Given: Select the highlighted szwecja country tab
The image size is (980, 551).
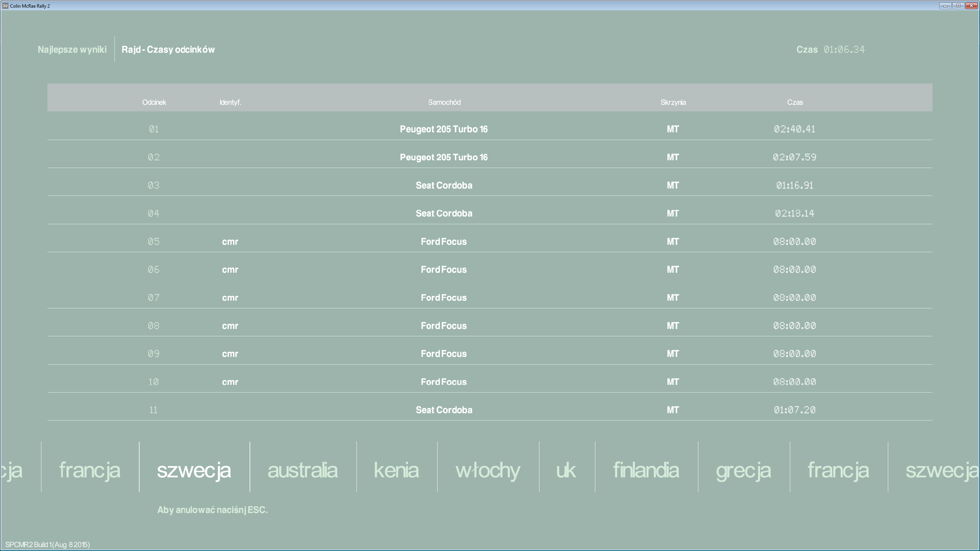Looking at the screenshot, I should [x=194, y=470].
